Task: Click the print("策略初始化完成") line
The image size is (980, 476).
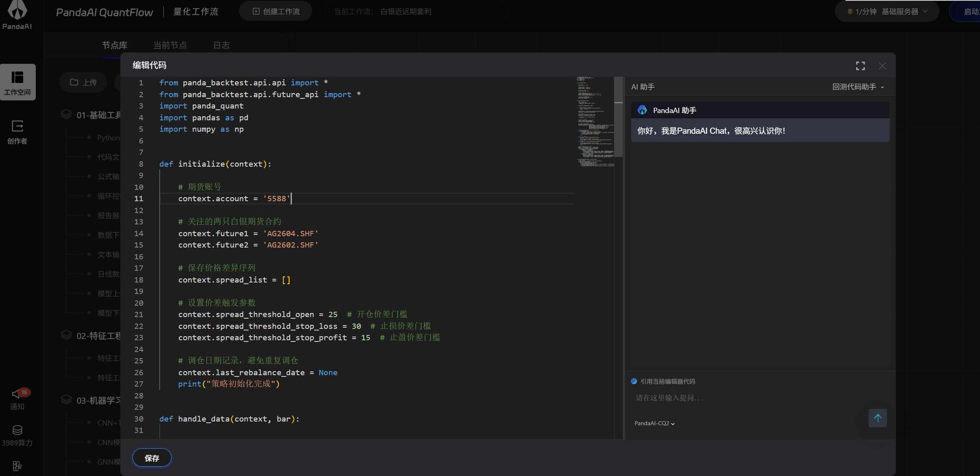Action: coord(229,384)
